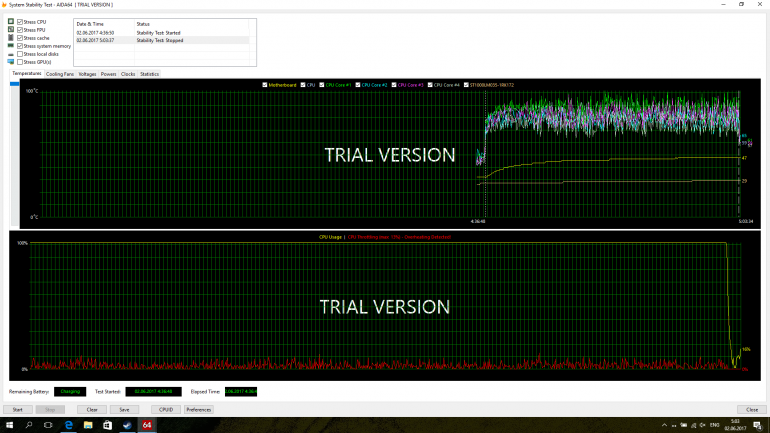
Task: Uncheck Stress cache checkbox
Action: (x=20, y=38)
